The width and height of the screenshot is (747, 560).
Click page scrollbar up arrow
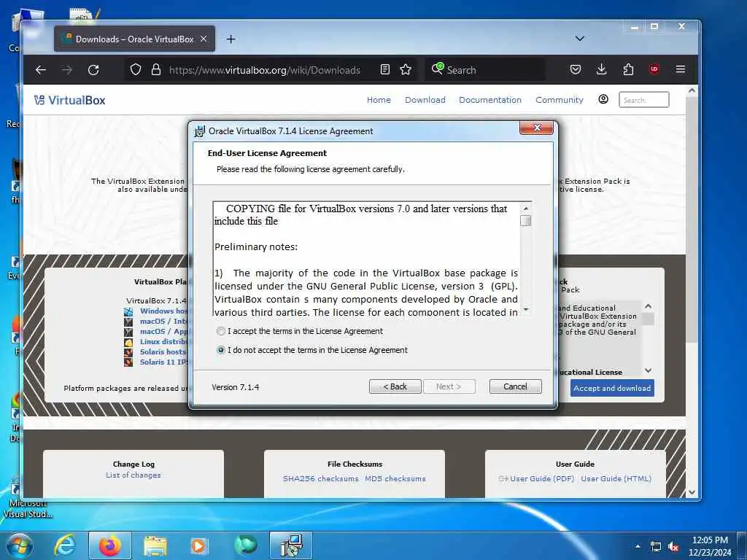tap(692, 90)
